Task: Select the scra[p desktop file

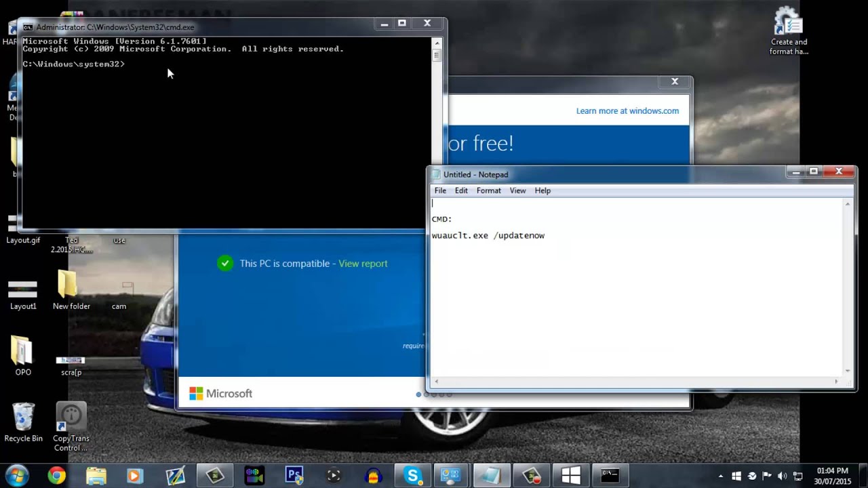Action: click(x=71, y=365)
